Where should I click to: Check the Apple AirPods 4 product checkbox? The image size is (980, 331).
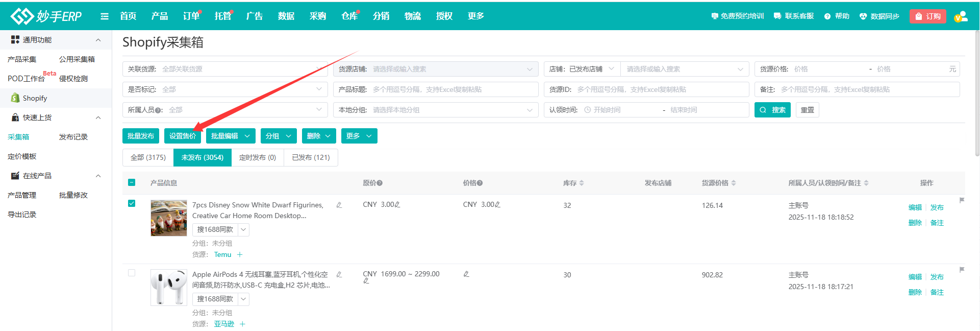click(x=132, y=273)
